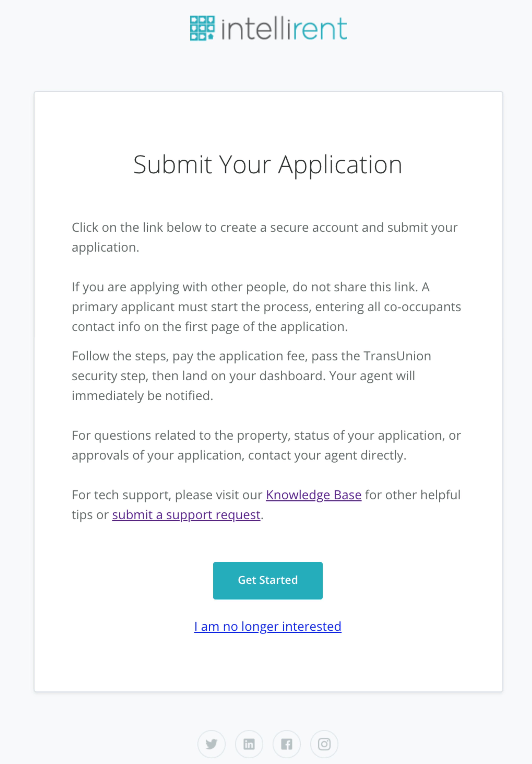Click the word TransUnion in the instructions
This screenshot has width=532, height=764.
[397, 356]
